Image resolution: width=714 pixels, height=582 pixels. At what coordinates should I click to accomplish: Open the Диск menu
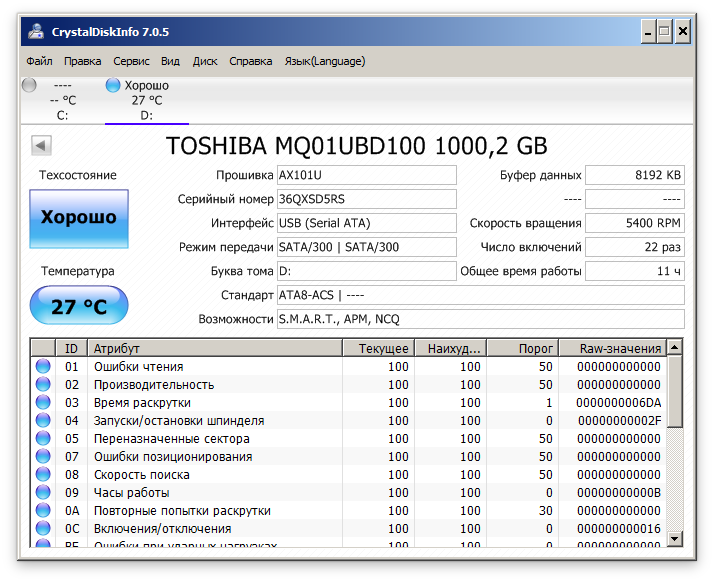click(205, 61)
